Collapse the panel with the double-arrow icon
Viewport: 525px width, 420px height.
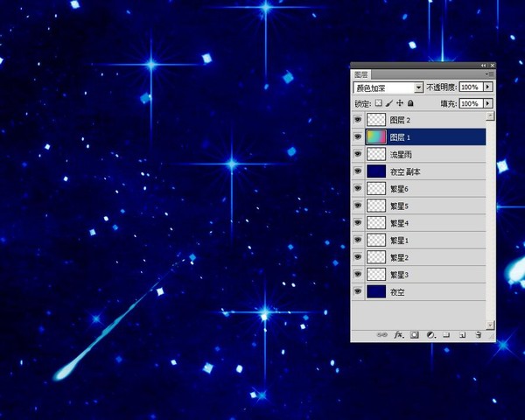tap(484, 66)
